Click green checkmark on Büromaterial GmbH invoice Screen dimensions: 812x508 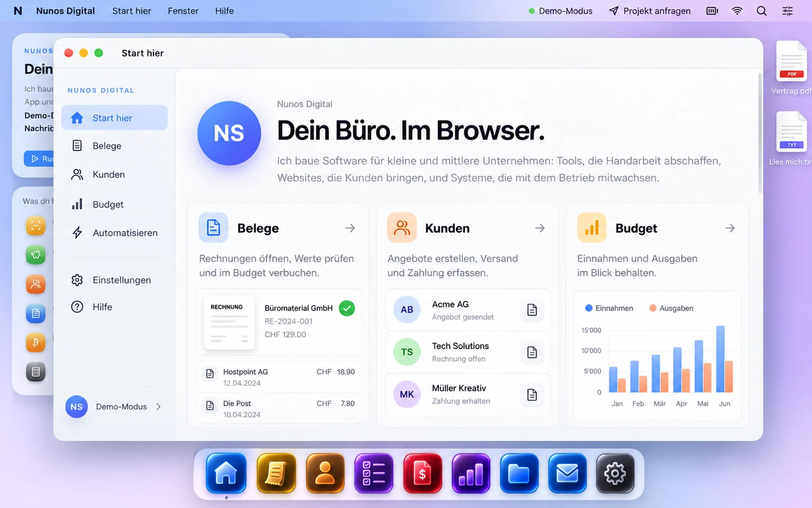coord(347,308)
